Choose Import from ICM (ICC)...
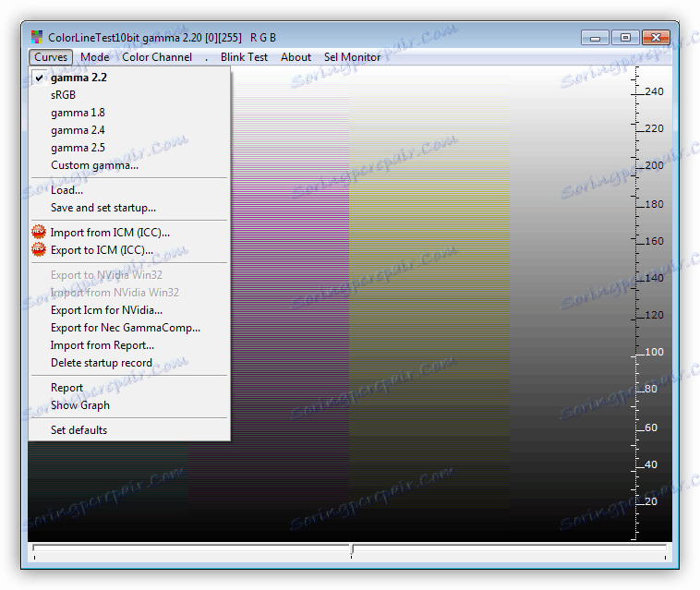 129,233
